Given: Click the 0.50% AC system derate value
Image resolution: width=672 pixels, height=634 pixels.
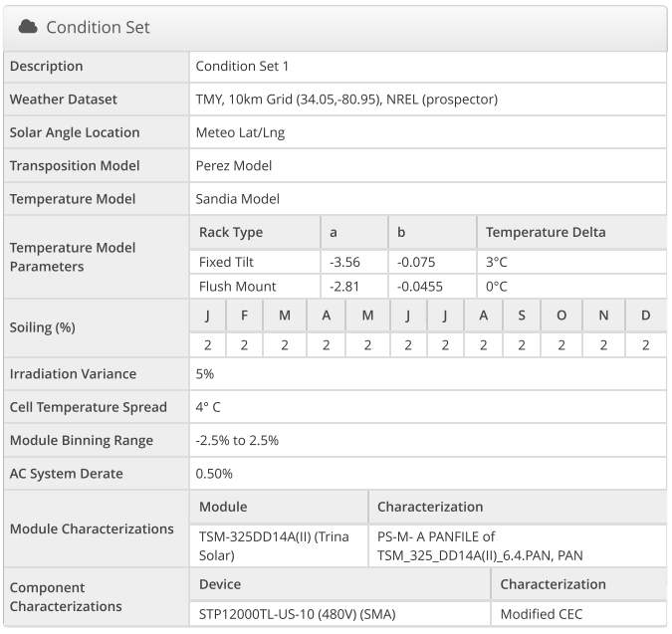Looking at the screenshot, I should point(214,473).
